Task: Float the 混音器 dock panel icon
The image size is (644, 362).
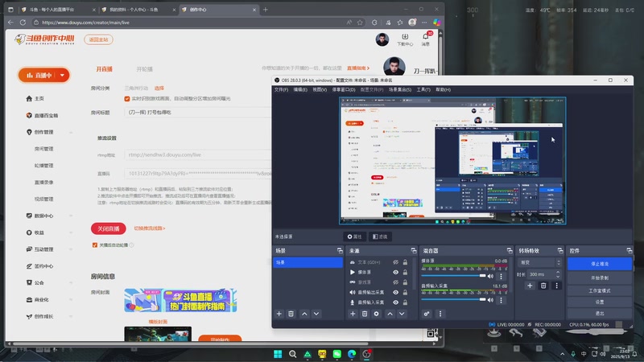Action: (510, 250)
